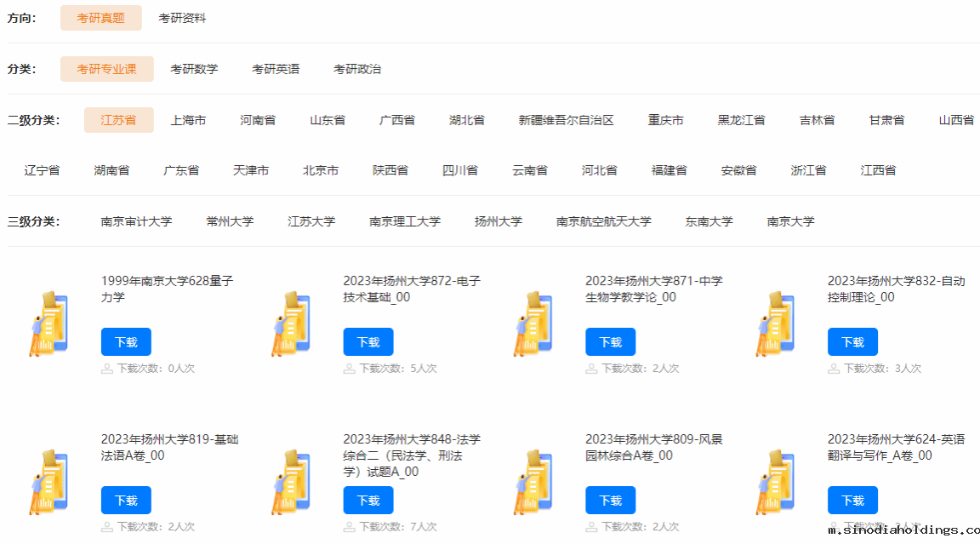
Task: Pick 南京大学 in third-level category
Action: 790,221
